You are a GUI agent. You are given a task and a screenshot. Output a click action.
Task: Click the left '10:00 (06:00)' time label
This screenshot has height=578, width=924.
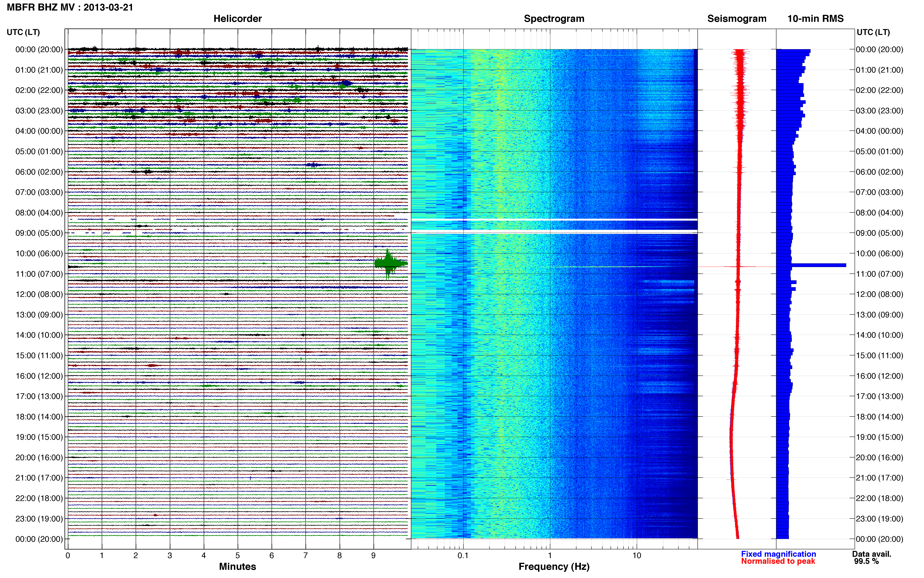pyautogui.click(x=39, y=253)
